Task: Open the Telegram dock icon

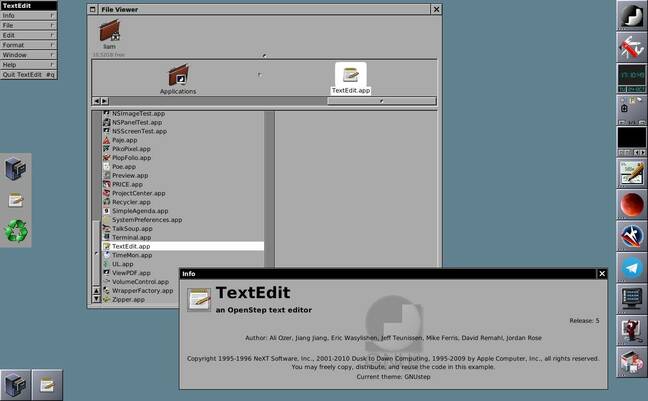Action: coord(632,267)
